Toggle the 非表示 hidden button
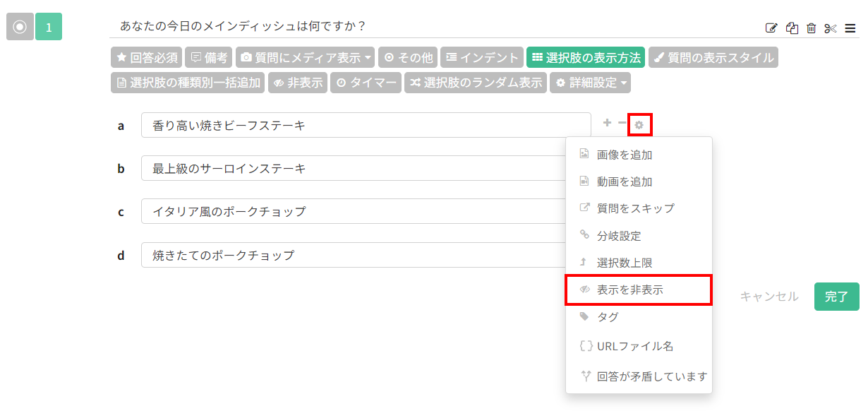Viewport: 868px width, 411px height. (297, 83)
